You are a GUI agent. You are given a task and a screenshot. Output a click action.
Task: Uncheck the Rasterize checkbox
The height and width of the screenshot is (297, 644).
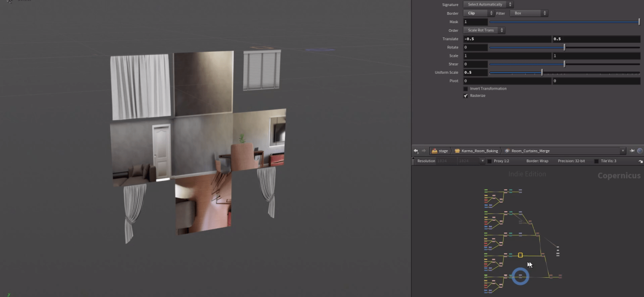tap(466, 96)
